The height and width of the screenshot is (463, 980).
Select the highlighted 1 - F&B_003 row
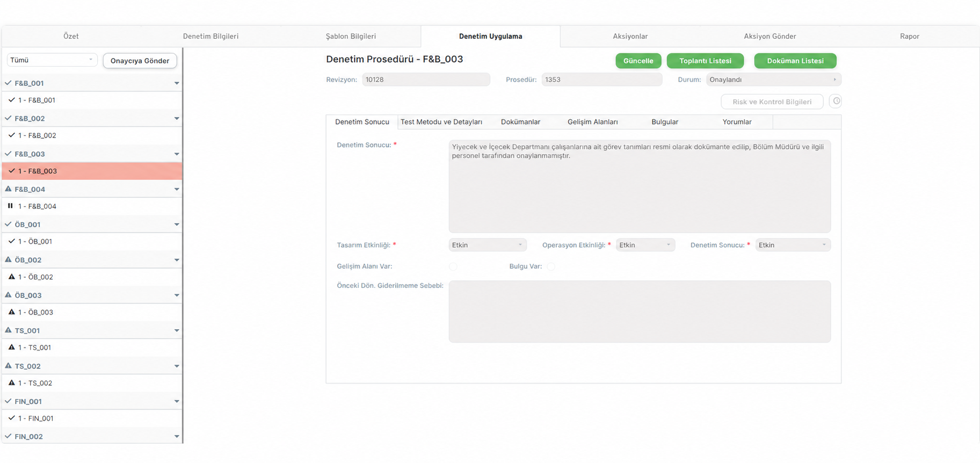(92, 171)
